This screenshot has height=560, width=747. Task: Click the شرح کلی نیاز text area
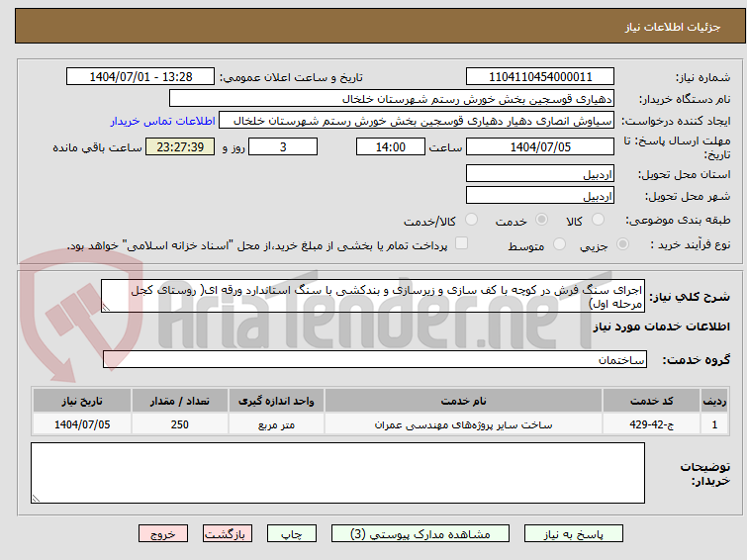[x=373, y=297]
